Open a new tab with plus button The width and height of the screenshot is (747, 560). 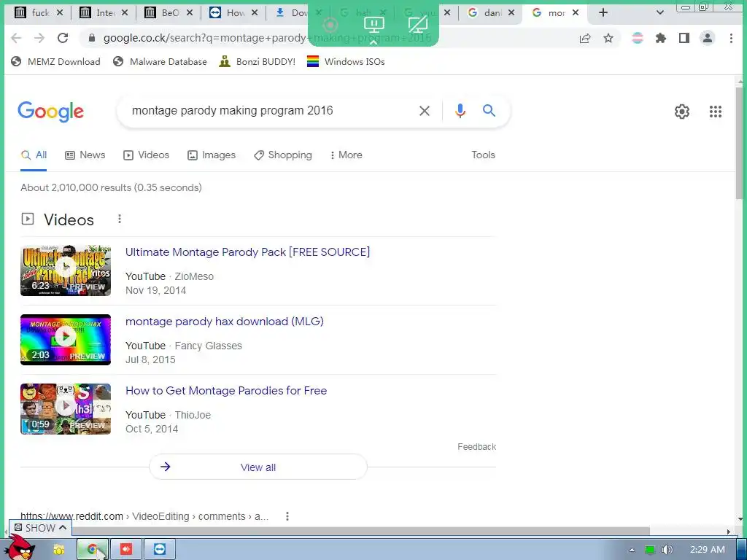(x=603, y=13)
